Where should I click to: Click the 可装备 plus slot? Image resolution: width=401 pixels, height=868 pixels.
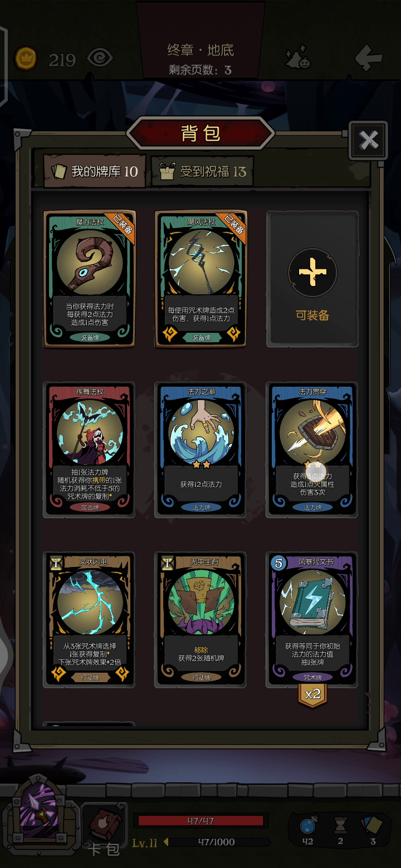point(312,279)
